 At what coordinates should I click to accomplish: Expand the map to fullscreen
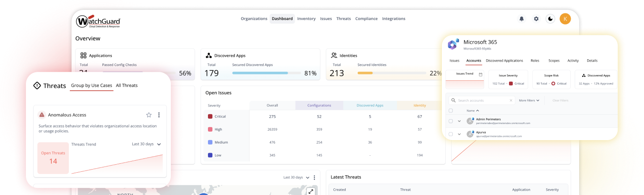click(311, 191)
